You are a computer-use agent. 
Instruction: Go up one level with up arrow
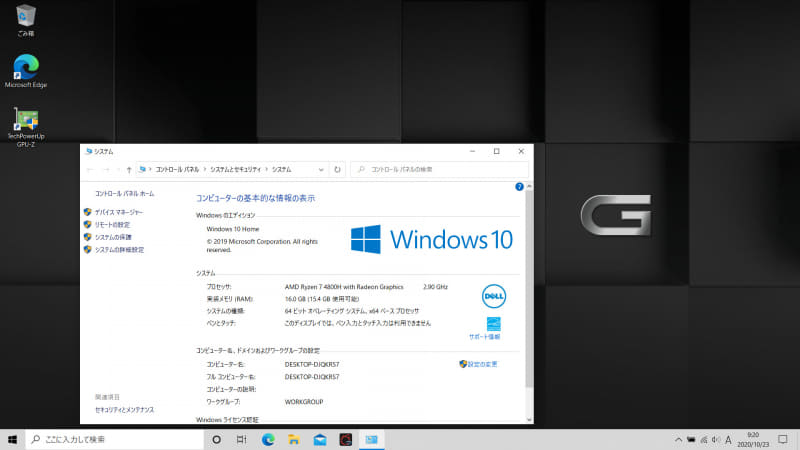tap(129, 169)
